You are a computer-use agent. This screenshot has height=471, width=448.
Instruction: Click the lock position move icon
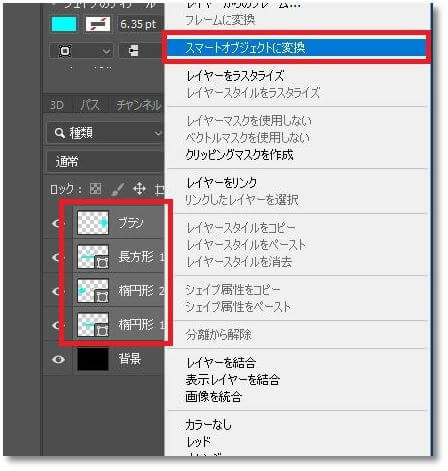tap(139, 189)
